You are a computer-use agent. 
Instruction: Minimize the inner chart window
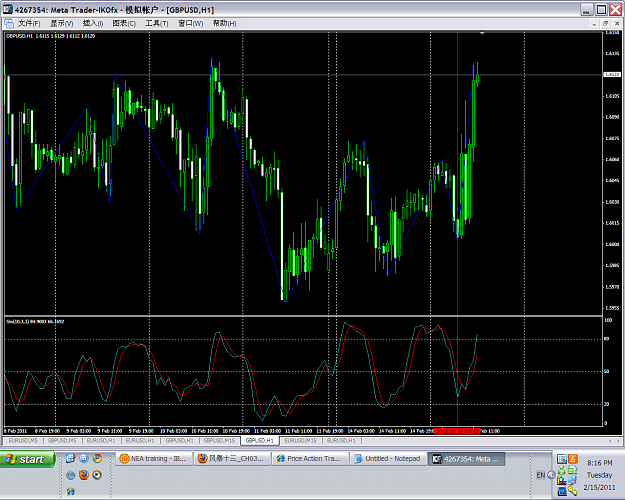tap(594, 24)
